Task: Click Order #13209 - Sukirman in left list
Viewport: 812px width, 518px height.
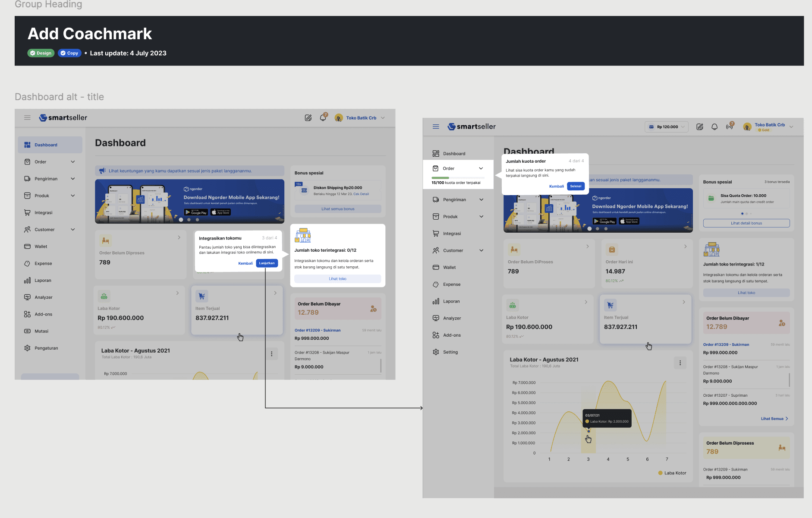Action: (318, 330)
